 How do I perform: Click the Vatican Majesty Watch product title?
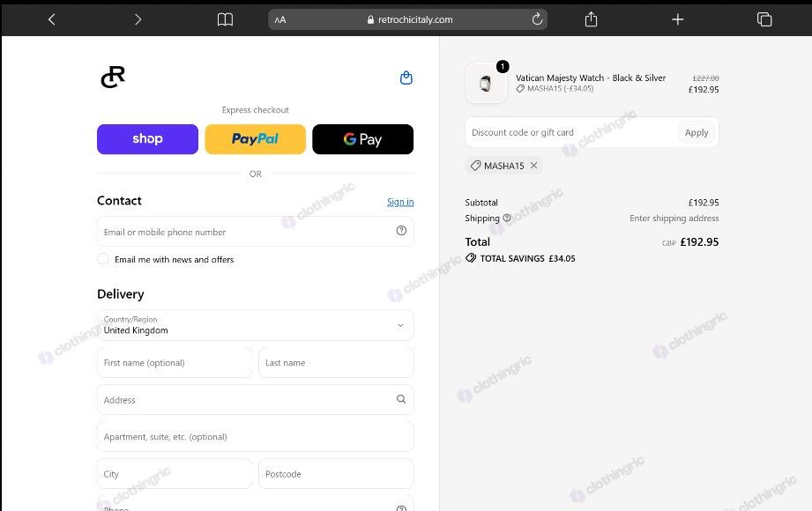[591, 78]
